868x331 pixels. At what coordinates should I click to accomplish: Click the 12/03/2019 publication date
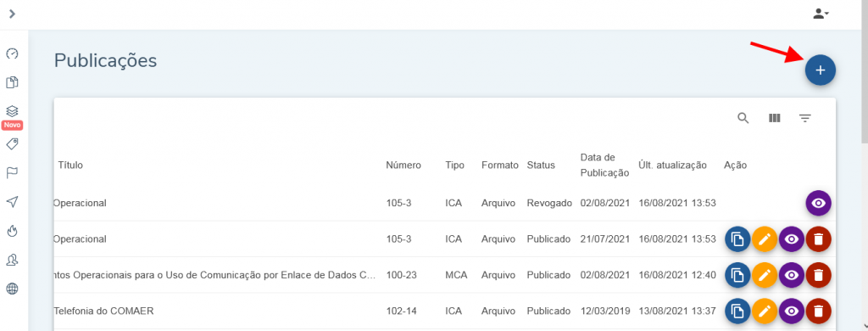pyautogui.click(x=605, y=311)
